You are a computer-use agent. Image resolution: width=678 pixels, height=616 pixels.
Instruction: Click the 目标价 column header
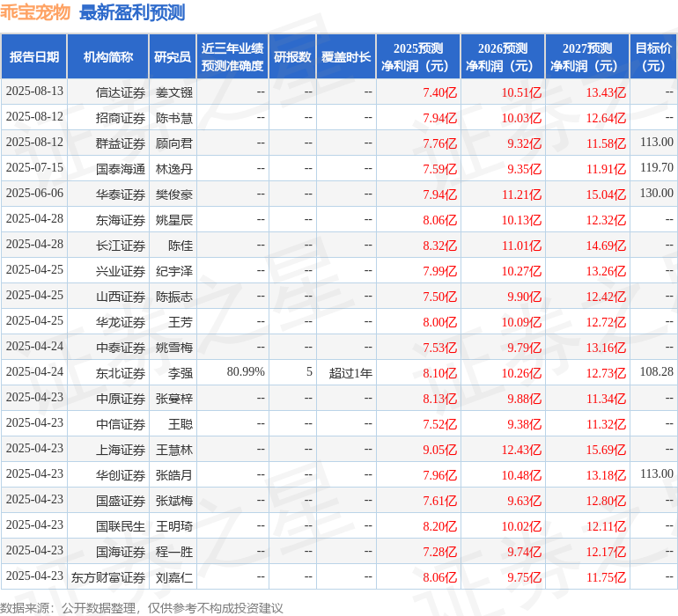point(653,57)
